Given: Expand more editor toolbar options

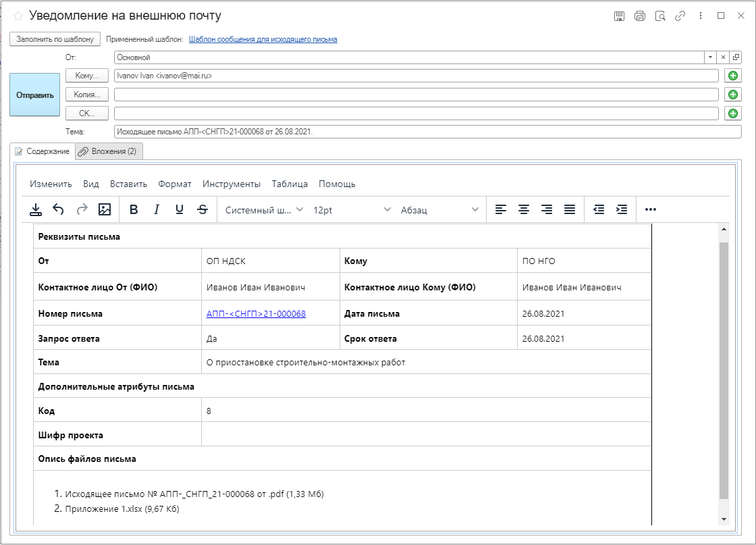Looking at the screenshot, I should click(x=651, y=209).
